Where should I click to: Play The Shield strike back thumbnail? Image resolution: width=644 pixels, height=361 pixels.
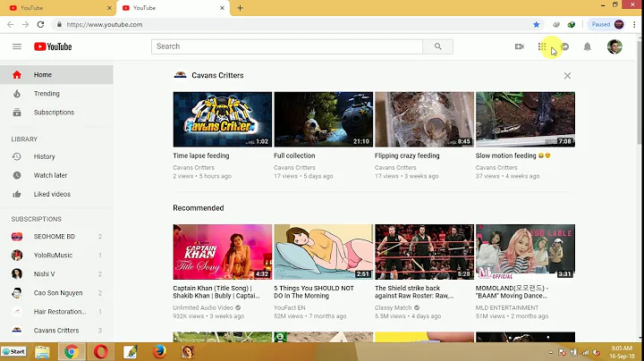pos(424,252)
